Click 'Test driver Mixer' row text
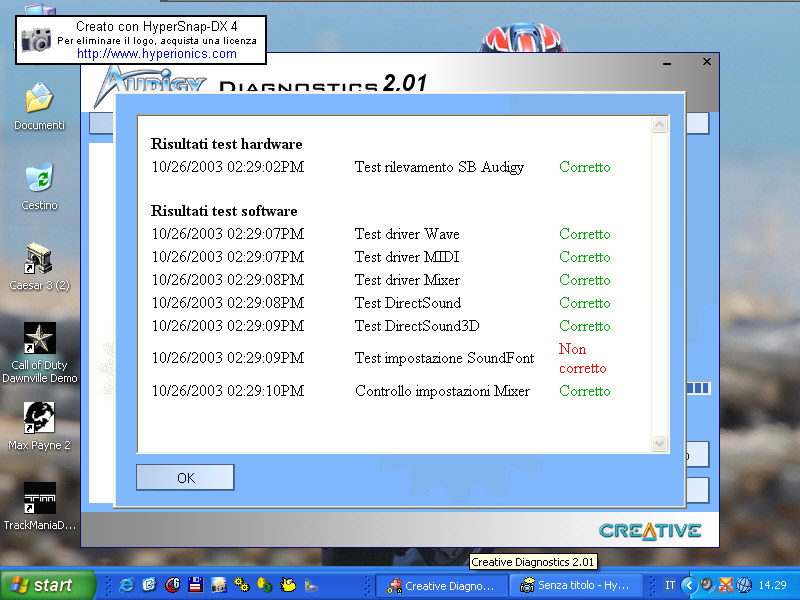The width and height of the screenshot is (800, 600). [x=407, y=280]
